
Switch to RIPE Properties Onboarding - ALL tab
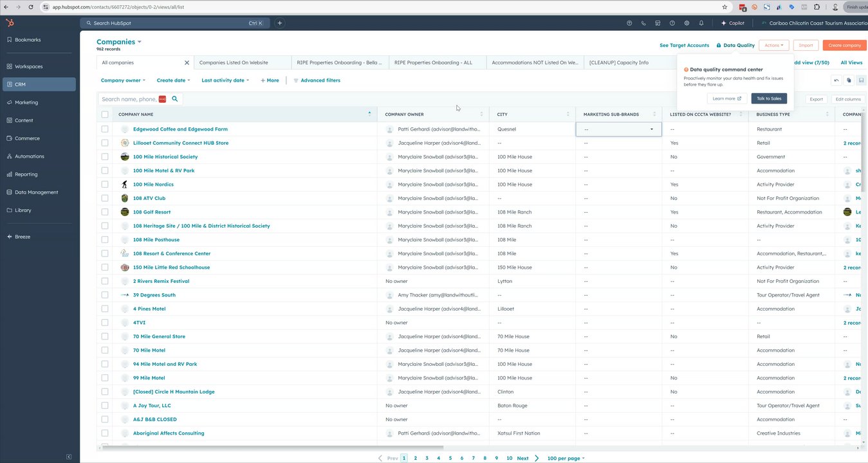438,63
